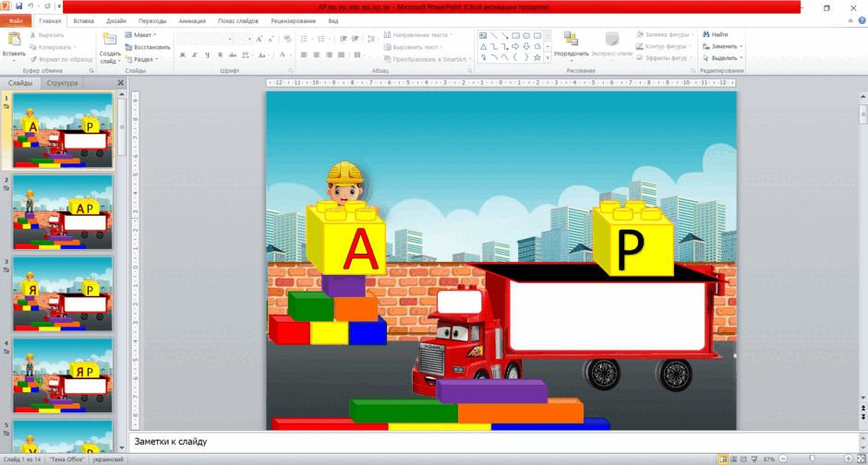Select the rectangle shape in shapes gallery
This screenshot has height=465, width=868.
coord(516,35)
